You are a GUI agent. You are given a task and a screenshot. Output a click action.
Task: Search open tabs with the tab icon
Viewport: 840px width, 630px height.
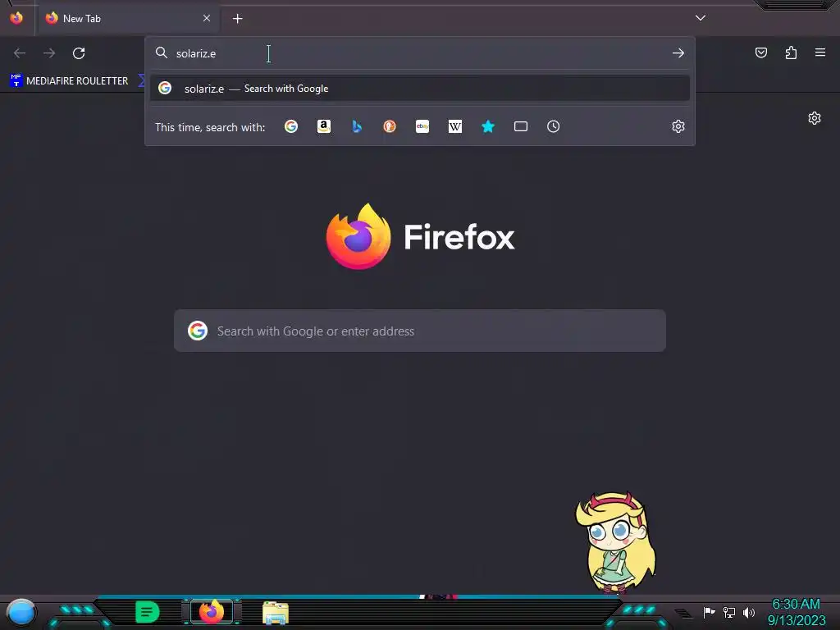click(x=521, y=126)
